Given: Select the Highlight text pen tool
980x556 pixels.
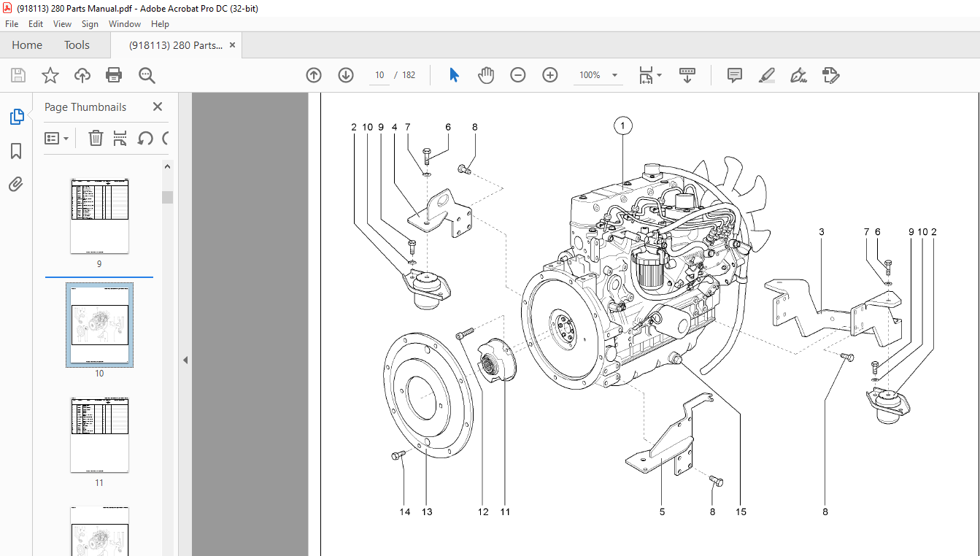Looking at the screenshot, I should (x=766, y=75).
